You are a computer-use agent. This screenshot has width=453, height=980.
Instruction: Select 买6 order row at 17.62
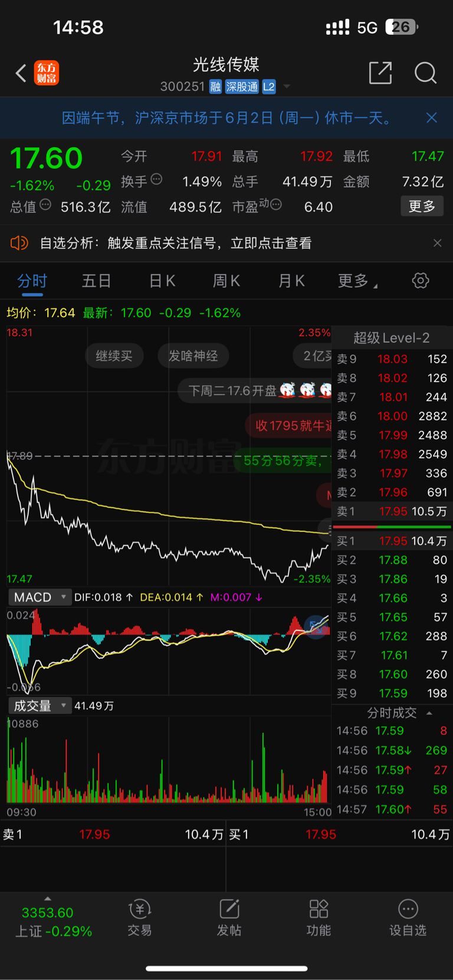[x=392, y=636]
